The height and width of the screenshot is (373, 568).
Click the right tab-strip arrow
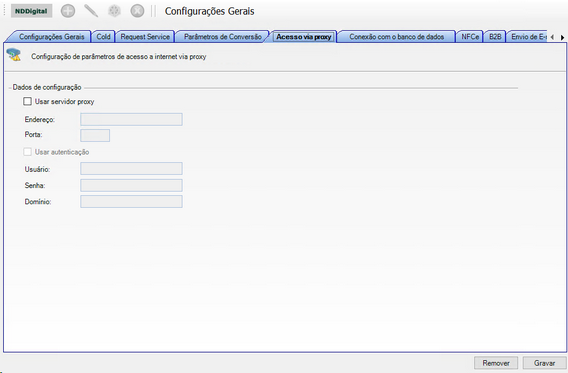point(562,37)
